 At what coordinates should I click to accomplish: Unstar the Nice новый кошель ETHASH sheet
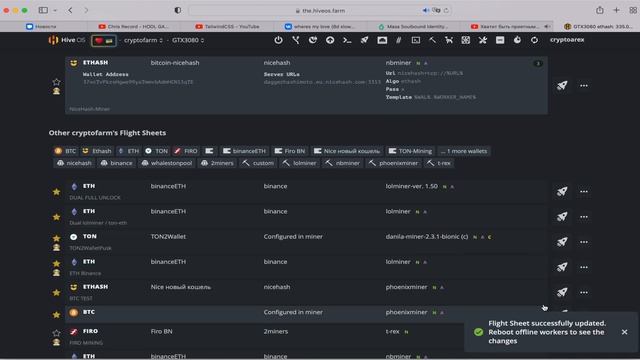[x=56, y=293]
